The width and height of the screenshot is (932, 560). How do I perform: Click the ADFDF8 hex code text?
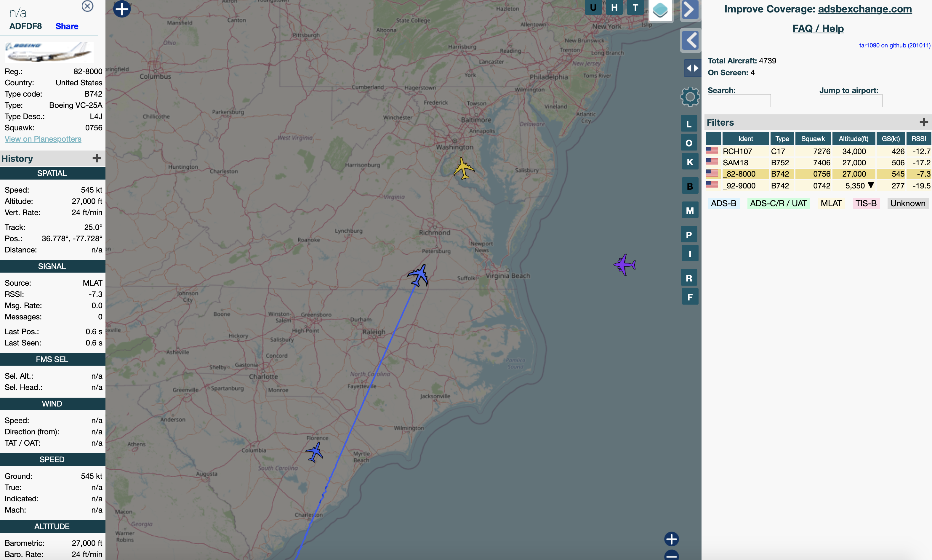pyautogui.click(x=25, y=26)
